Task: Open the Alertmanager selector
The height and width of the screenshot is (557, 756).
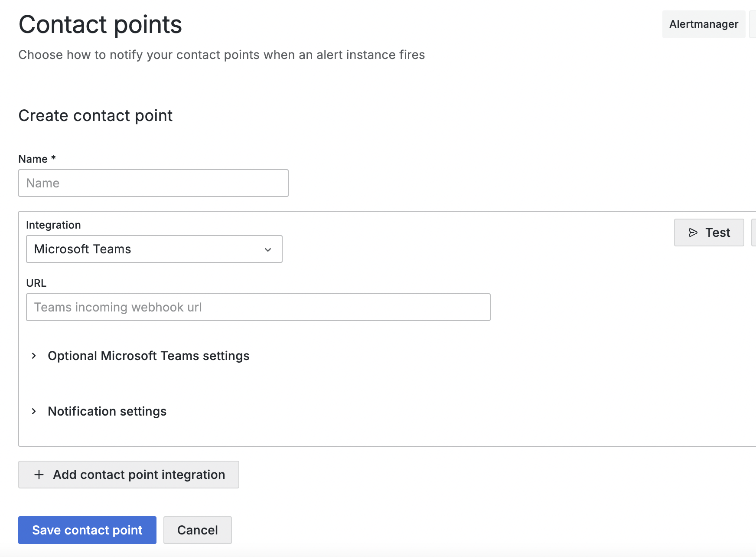Action: [x=703, y=24]
